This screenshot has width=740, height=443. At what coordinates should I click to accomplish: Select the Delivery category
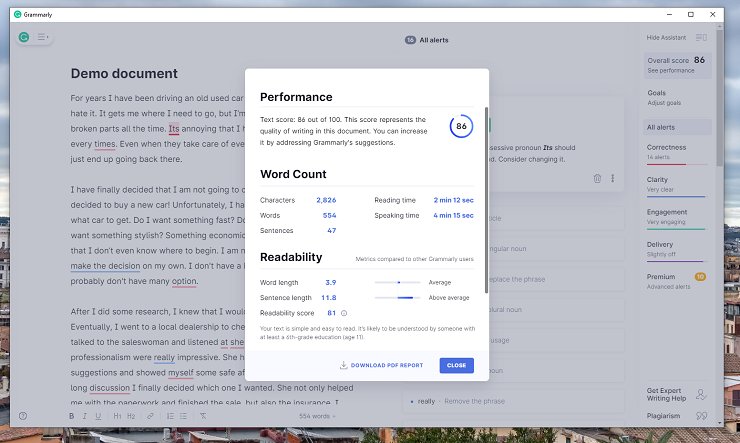pyautogui.click(x=677, y=250)
